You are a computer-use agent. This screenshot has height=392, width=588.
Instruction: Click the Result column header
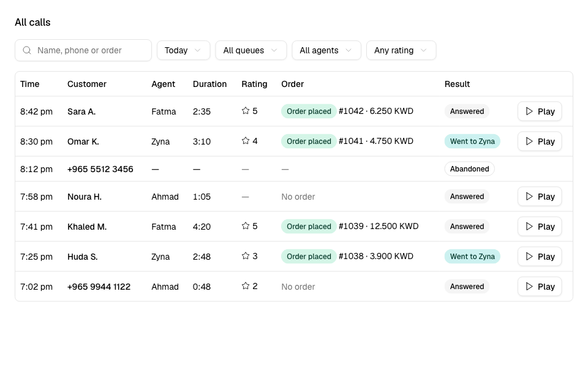(x=457, y=84)
